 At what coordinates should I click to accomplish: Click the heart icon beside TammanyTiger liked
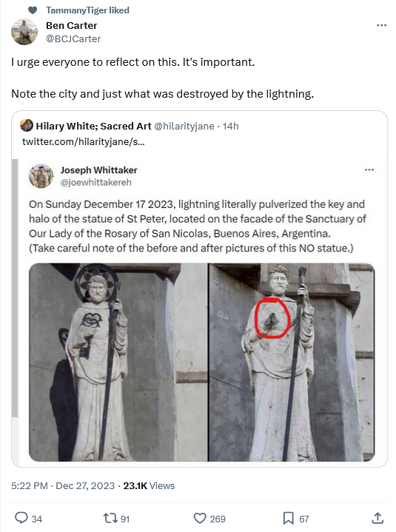pos(33,10)
